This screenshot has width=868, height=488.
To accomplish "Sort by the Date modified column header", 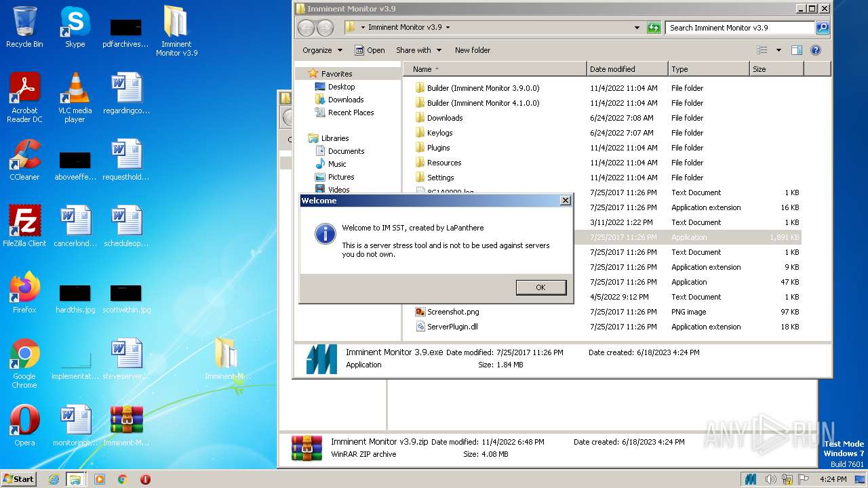I will pyautogui.click(x=627, y=69).
